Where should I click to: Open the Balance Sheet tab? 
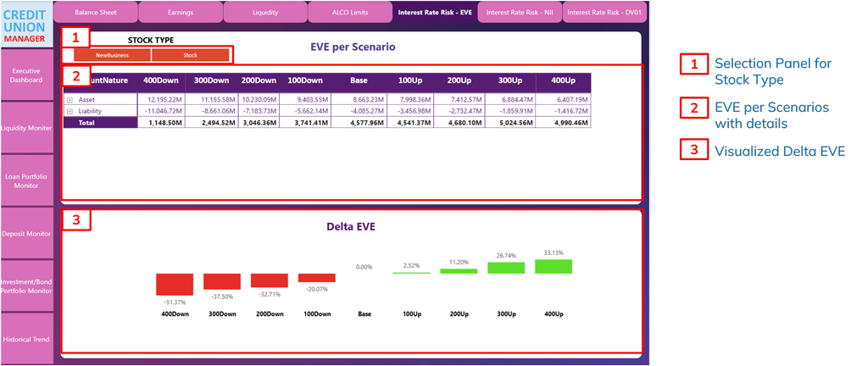[x=95, y=13]
